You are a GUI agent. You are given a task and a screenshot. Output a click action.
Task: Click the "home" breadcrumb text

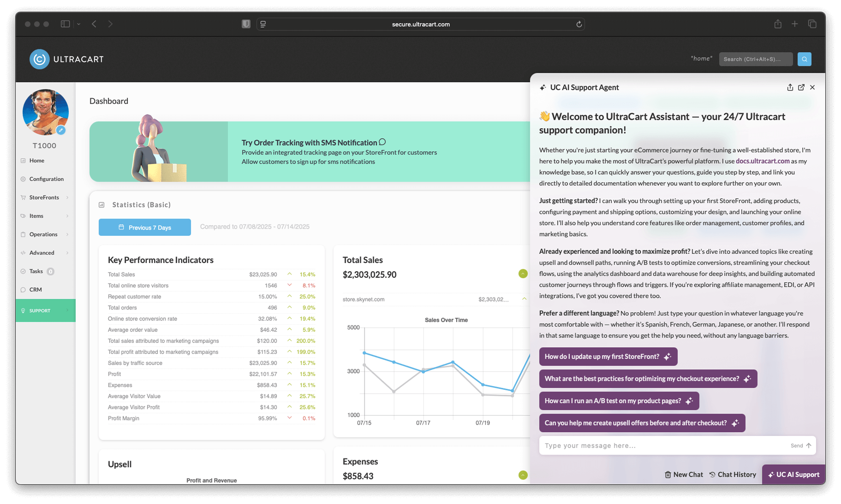coord(701,59)
